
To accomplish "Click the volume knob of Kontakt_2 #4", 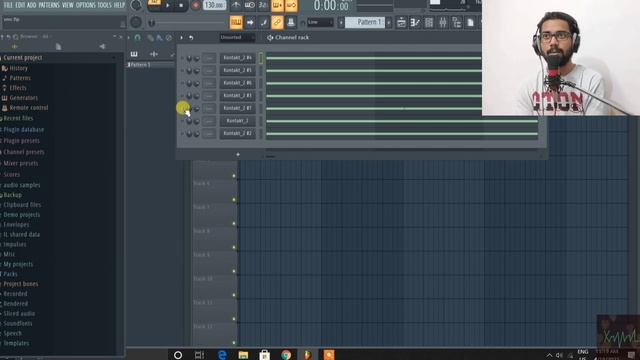I will [196, 58].
